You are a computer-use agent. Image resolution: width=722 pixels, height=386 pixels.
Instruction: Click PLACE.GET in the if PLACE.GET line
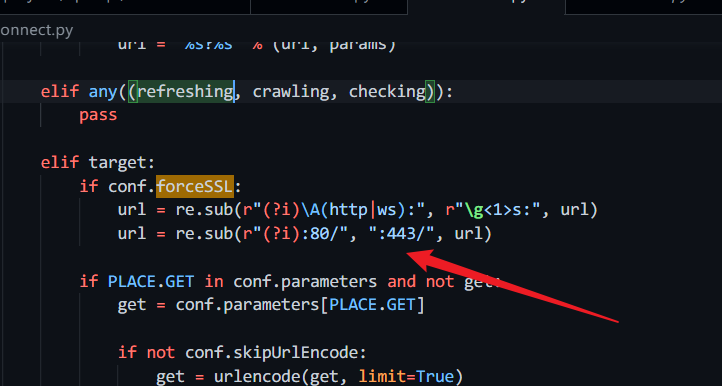click(x=151, y=281)
